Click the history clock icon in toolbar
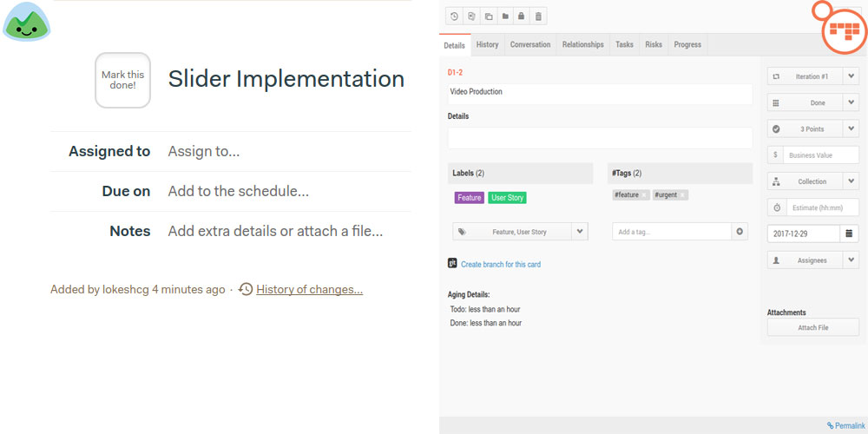The width and height of the screenshot is (868, 434). [x=454, y=16]
